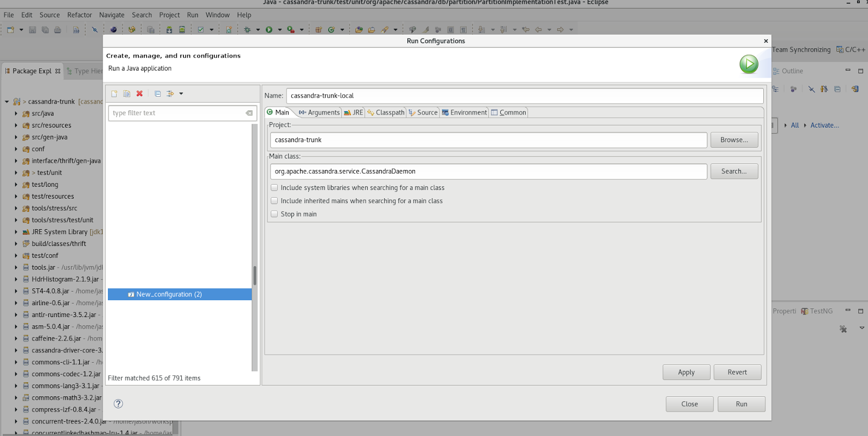The height and width of the screenshot is (436, 868).
Task: Expand the JRE System Library node
Action: (x=16, y=232)
